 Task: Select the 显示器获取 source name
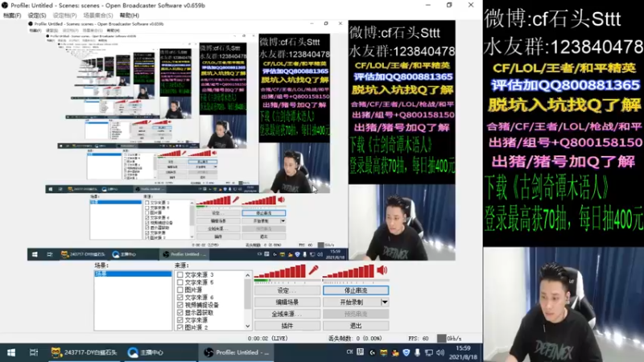pyautogui.click(x=199, y=312)
